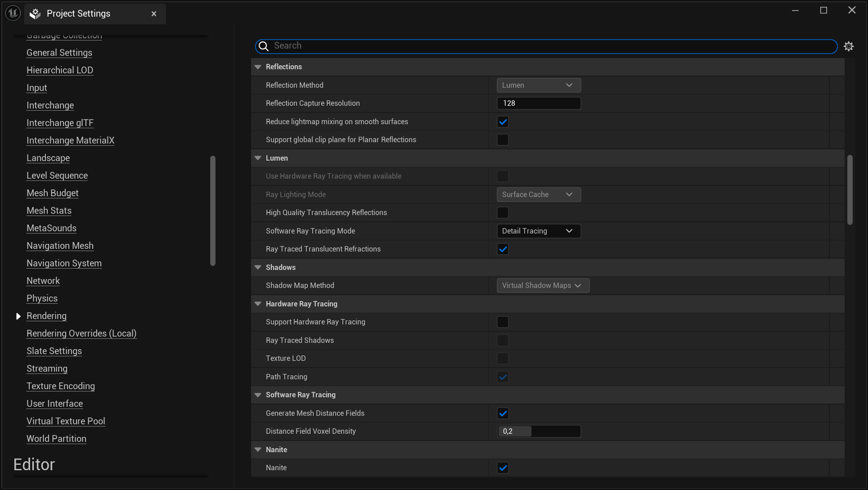Toggle High Quality Translucency Reflections checkbox
Image resolution: width=868 pixels, height=490 pixels.
click(503, 213)
